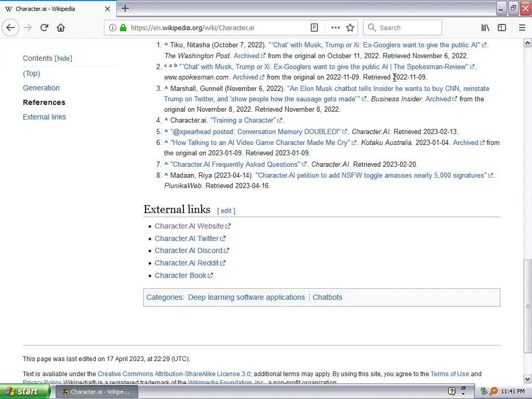Click the green secure connection padlock

point(123,28)
